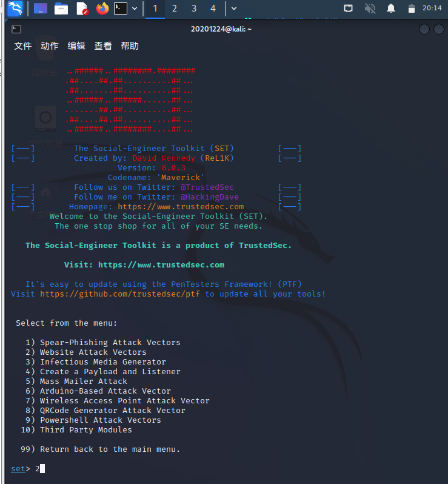Click '2) Website Attack Vectors' line
The width and height of the screenshot is (448, 484).
[86, 352]
